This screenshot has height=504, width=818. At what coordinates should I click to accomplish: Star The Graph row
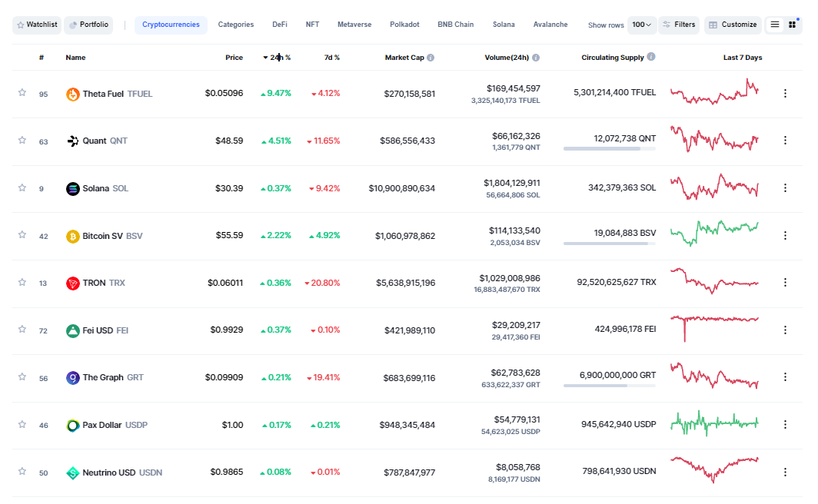click(22, 376)
